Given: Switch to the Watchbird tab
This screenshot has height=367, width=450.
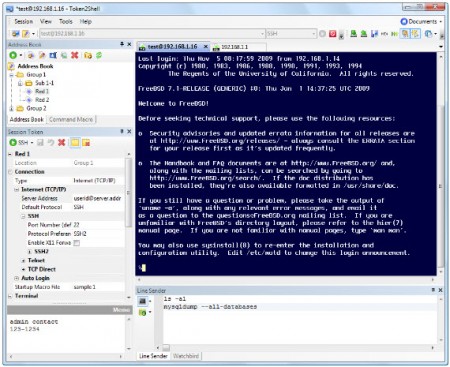Looking at the screenshot, I should 186,356.
